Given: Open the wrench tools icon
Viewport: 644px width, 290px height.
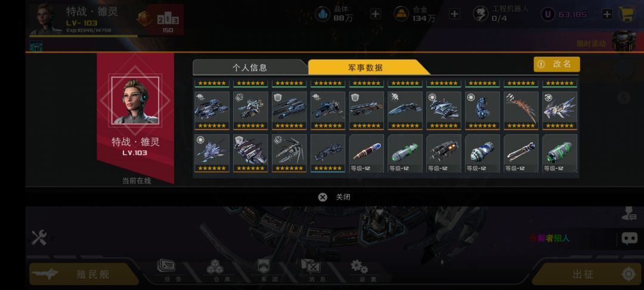Looking at the screenshot, I should click(39, 237).
